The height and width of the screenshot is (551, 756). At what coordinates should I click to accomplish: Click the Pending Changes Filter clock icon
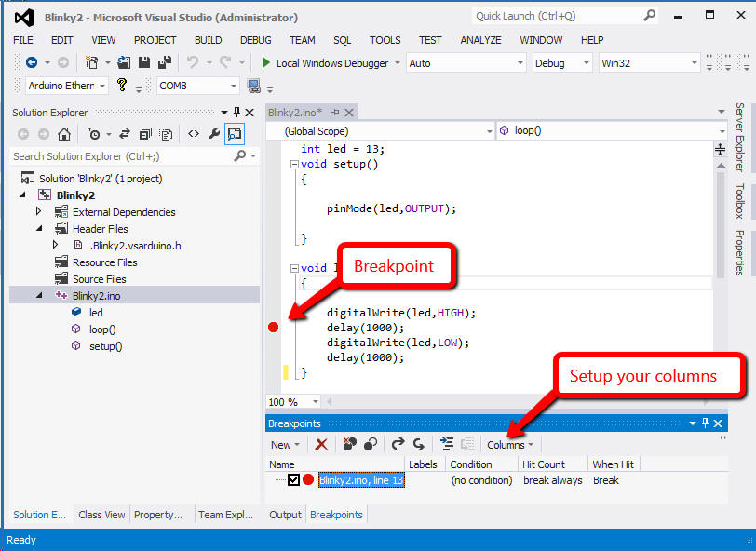point(94,134)
